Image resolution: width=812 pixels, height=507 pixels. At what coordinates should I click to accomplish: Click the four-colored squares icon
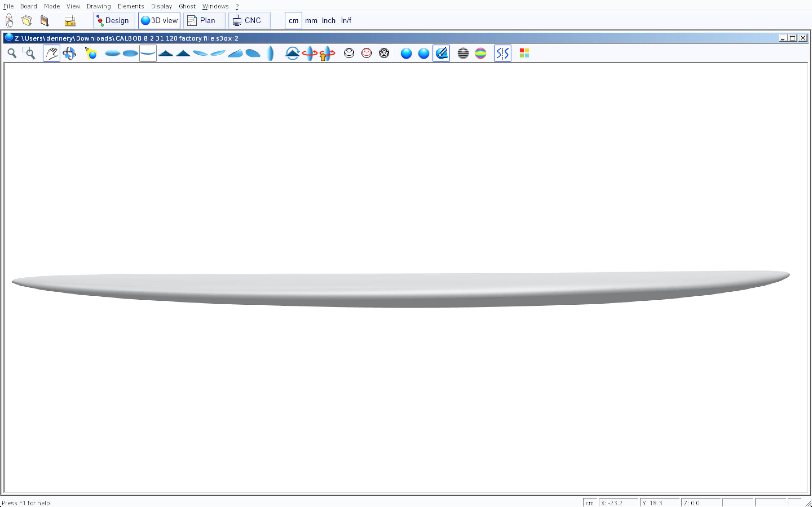[524, 53]
